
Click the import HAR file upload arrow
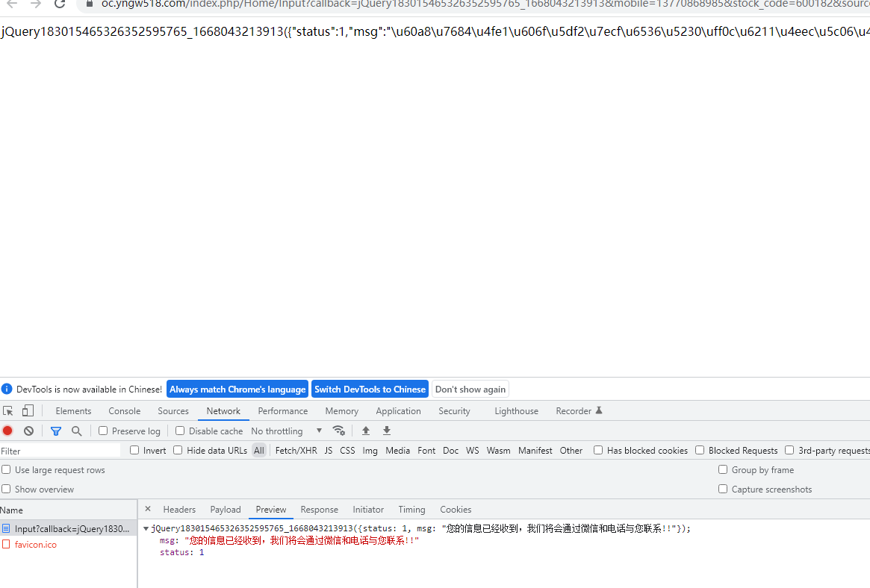click(366, 431)
